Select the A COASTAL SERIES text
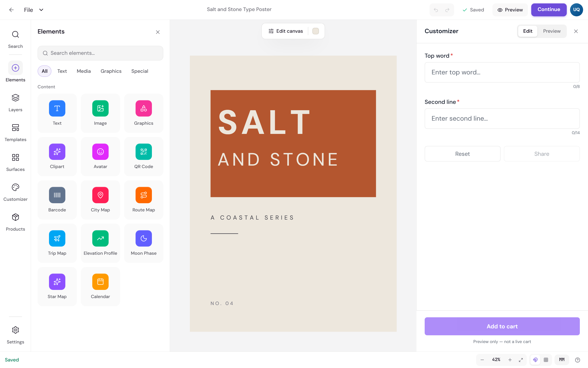Screen dimensions: 588x368 coord(252,218)
